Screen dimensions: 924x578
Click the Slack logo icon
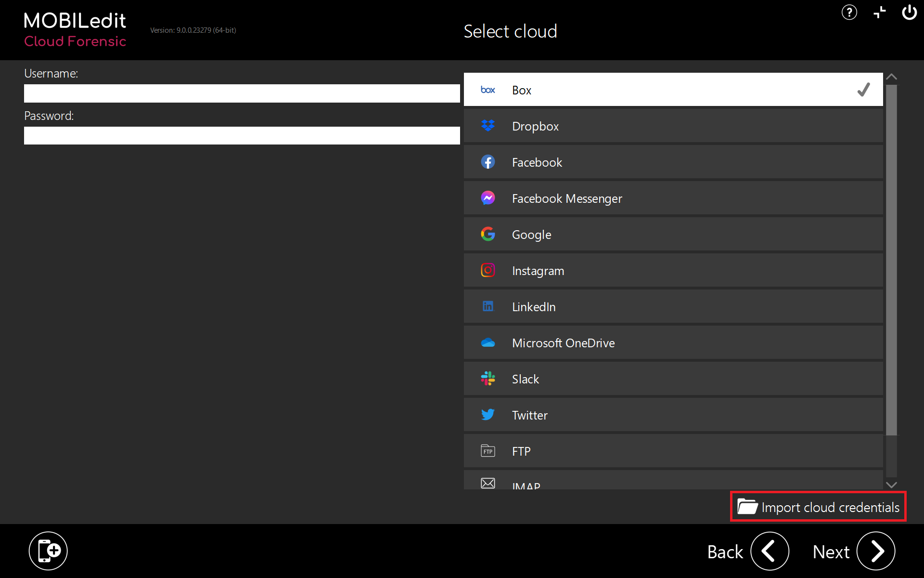tap(488, 379)
